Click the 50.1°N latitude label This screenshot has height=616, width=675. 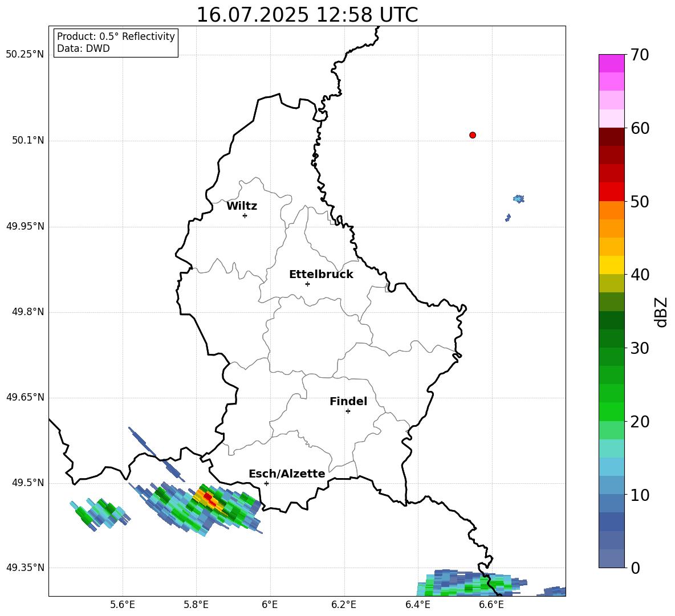[x=28, y=140]
